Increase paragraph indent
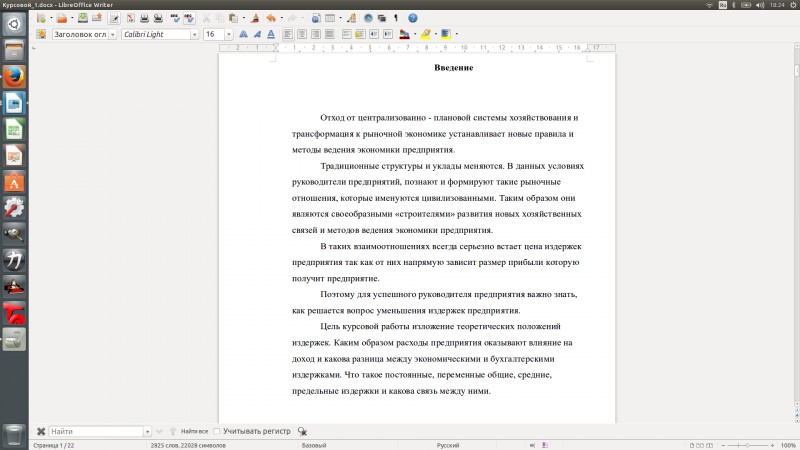 tap(388, 34)
